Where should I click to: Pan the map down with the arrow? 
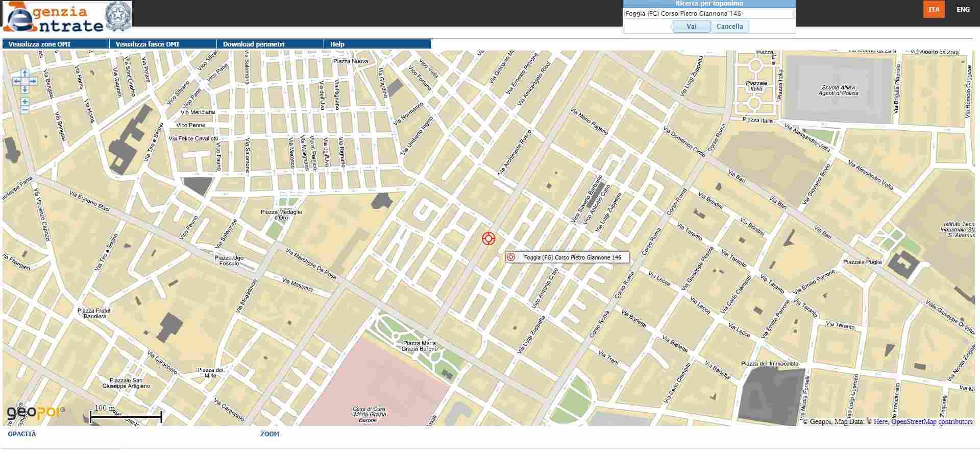pyautogui.click(x=24, y=89)
